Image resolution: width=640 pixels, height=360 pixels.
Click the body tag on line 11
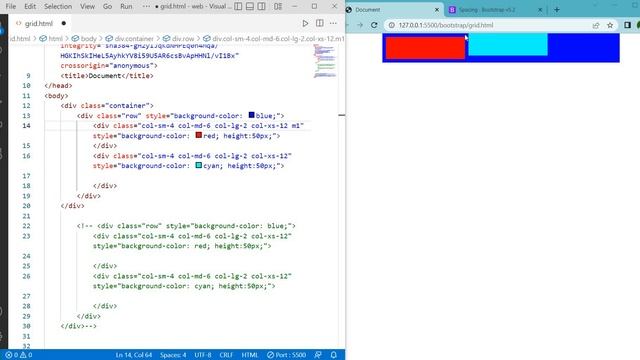[56, 96]
